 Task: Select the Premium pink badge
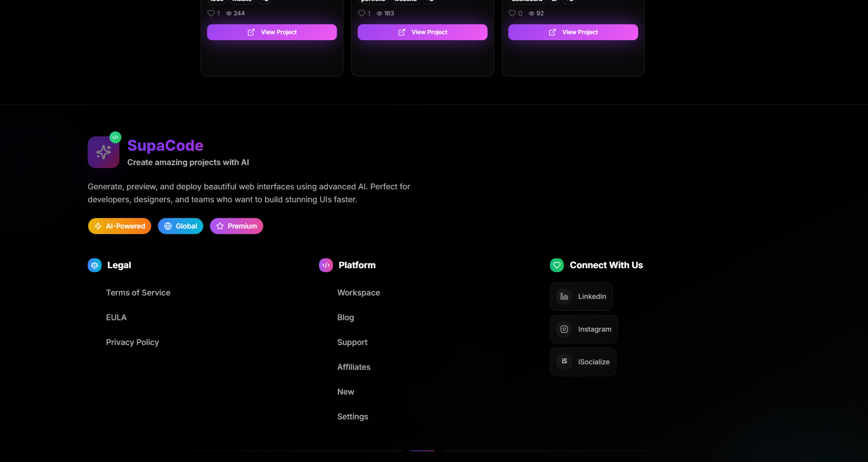tap(236, 226)
